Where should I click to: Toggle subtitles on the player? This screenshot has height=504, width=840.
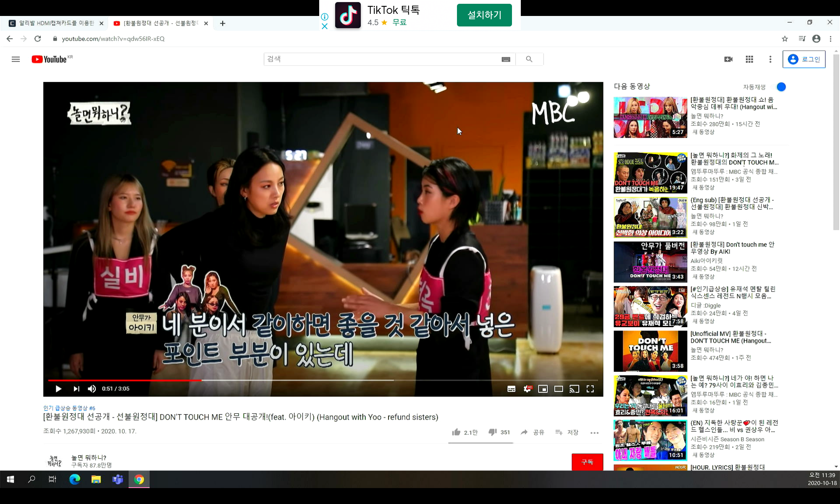point(511,389)
